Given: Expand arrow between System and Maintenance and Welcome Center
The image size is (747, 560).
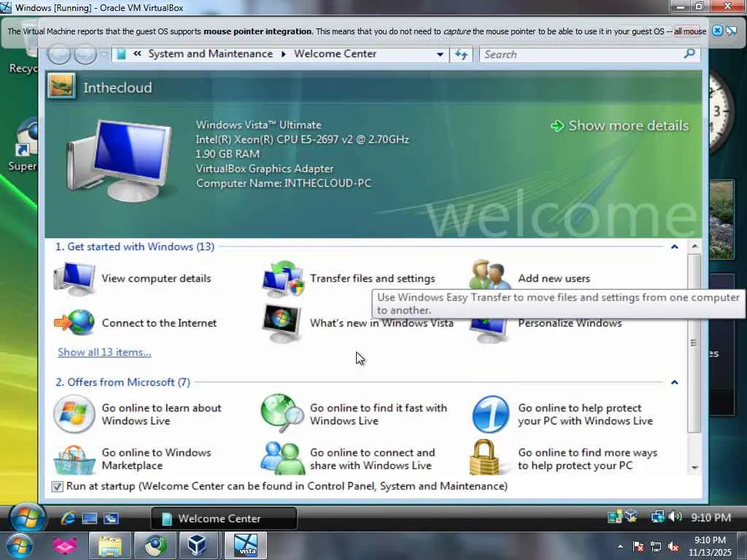Looking at the screenshot, I should (x=284, y=54).
